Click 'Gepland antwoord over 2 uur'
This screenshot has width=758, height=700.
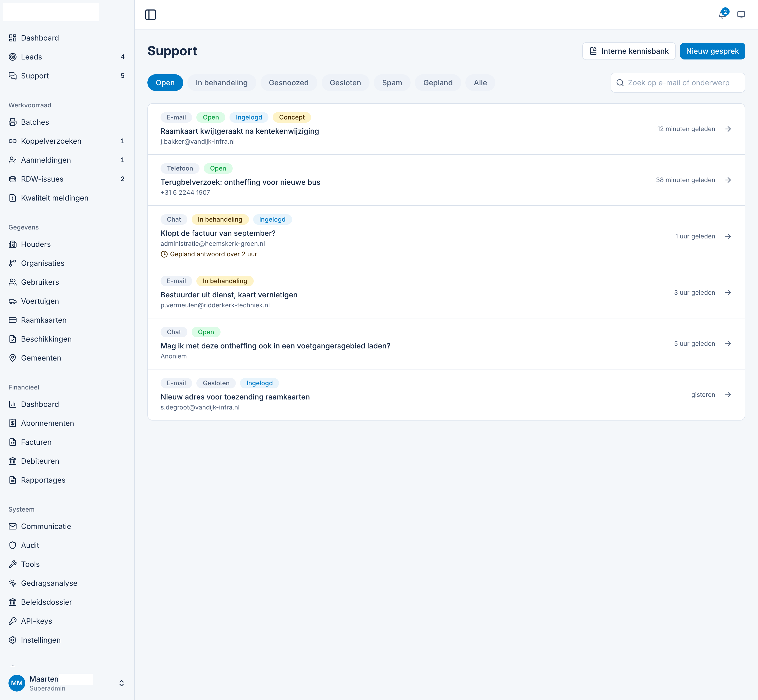tap(209, 254)
